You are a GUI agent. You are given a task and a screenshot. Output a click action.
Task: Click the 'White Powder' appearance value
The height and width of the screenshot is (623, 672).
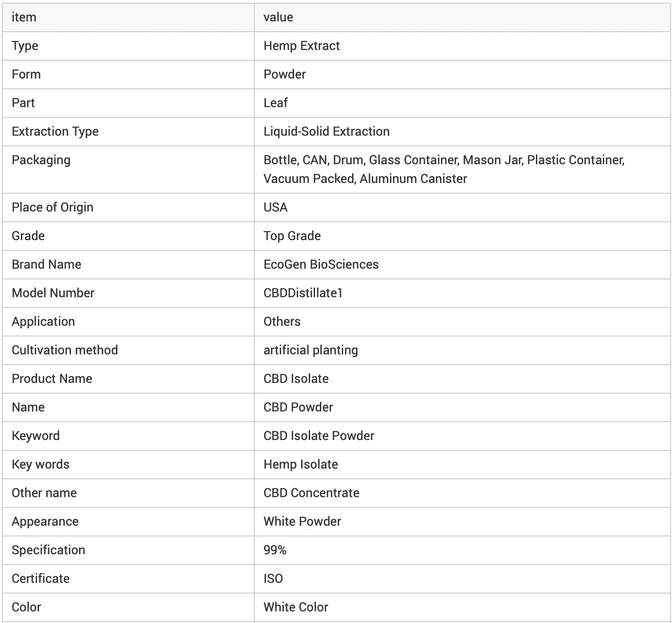pyautogui.click(x=303, y=522)
